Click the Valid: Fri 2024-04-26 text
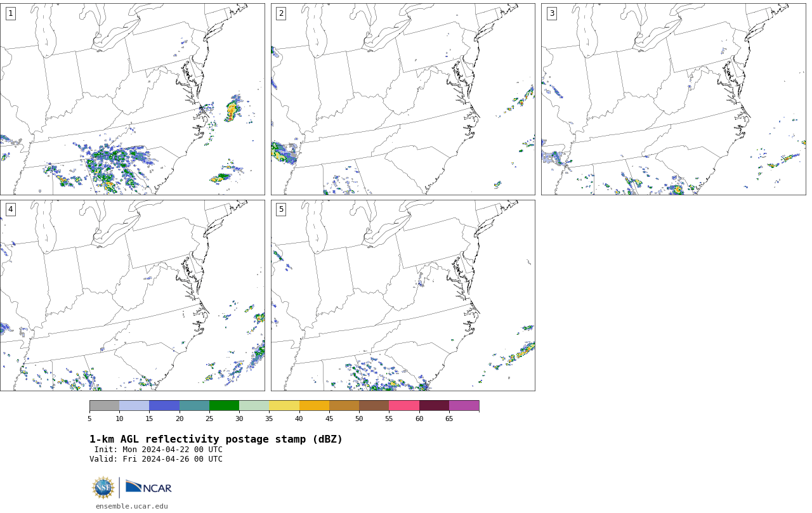Image resolution: width=812 pixels, height=513 pixels. [x=156, y=459]
